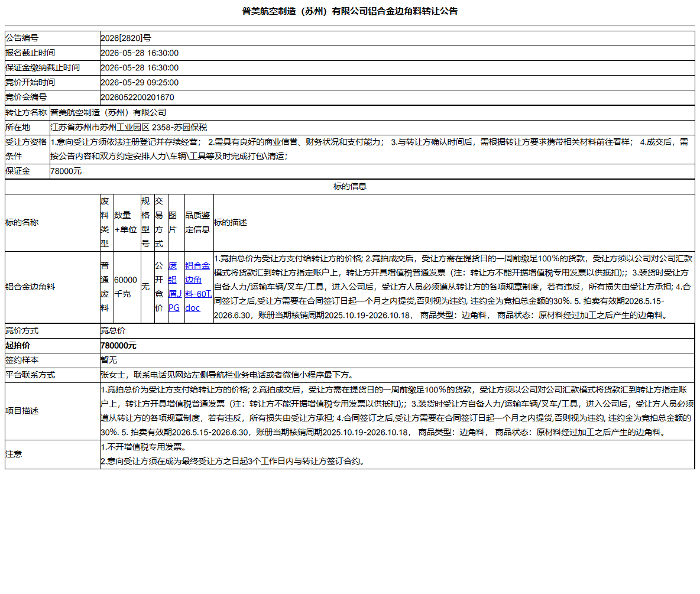The height and width of the screenshot is (594, 700).
Task: Click the 公告编号 label cell
Action: pyautogui.click(x=52, y=38)
